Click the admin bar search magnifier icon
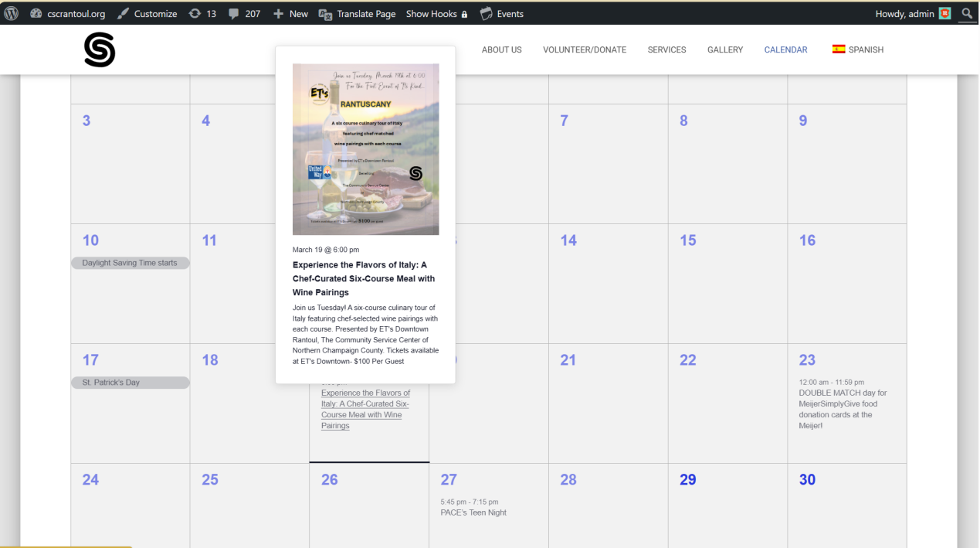The height and width of the screenshot is (548, 980). pyautogui.click(x=967, y=14)
